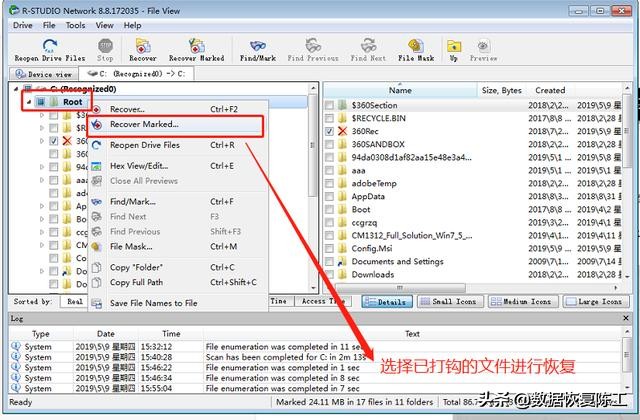
Task: Expand the CM... folder tree node
Action: point(42,245)
